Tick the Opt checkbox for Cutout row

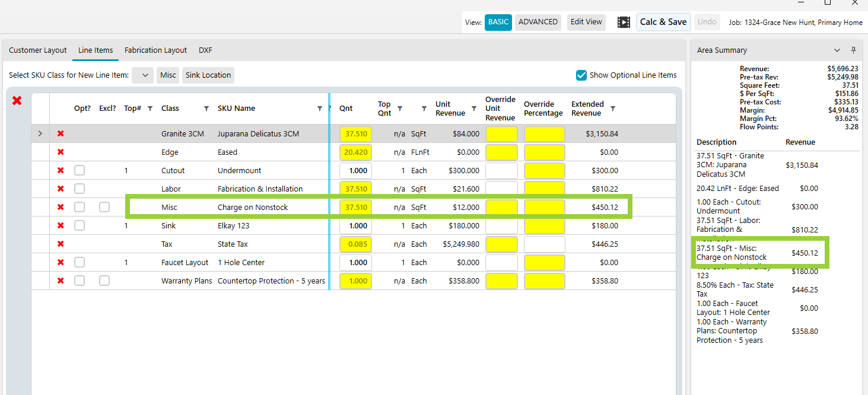[80, 171]
